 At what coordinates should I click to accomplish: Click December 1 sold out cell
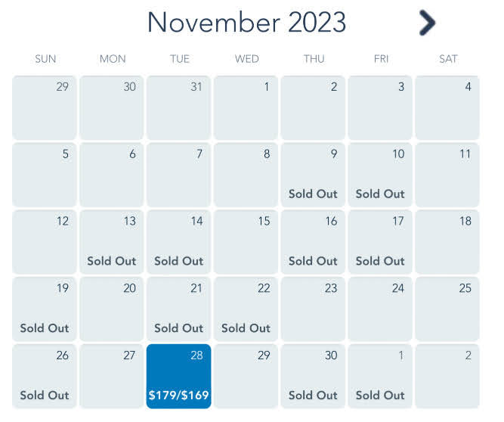coord(380,376)
